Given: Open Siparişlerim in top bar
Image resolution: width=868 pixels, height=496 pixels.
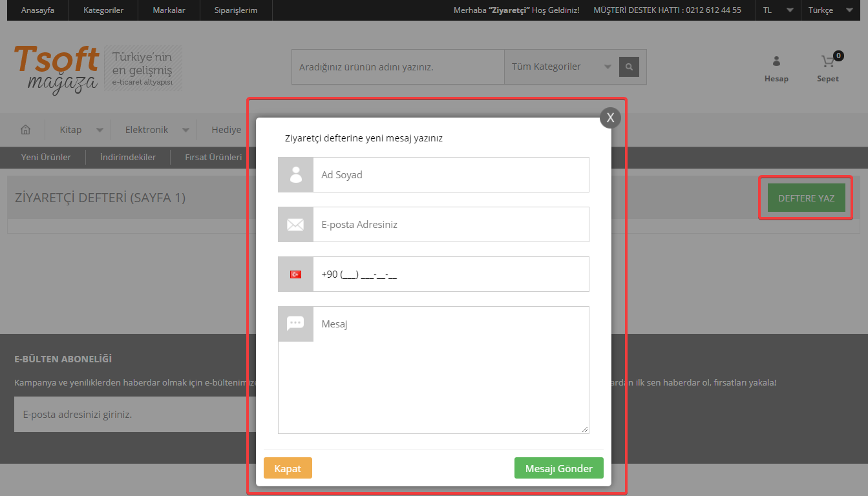Looking at the screenshot, I should 236,10.
